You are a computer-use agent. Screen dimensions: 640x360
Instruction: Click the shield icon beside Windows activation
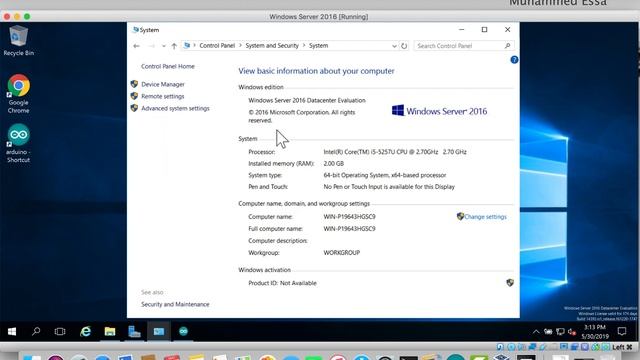[510, 282]
